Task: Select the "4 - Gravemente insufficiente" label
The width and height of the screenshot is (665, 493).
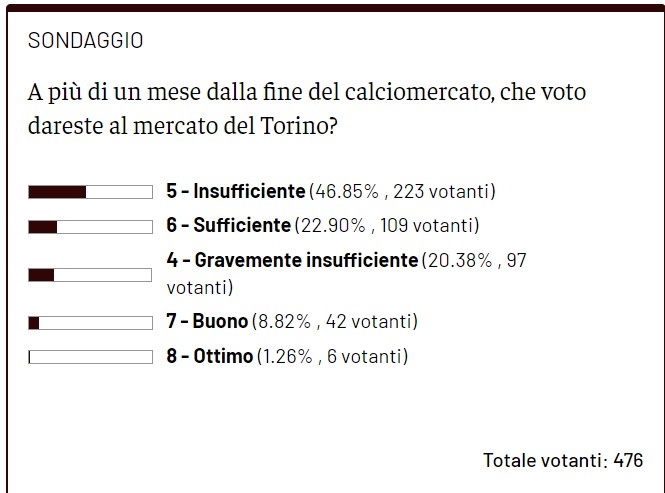Action: (x=292, y=260)
